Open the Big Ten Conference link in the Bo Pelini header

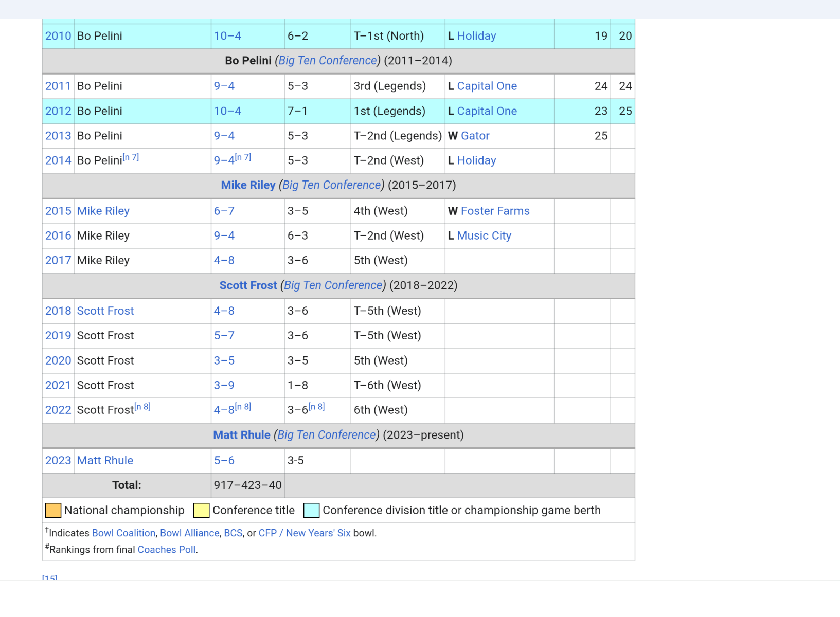pos(328,61)
